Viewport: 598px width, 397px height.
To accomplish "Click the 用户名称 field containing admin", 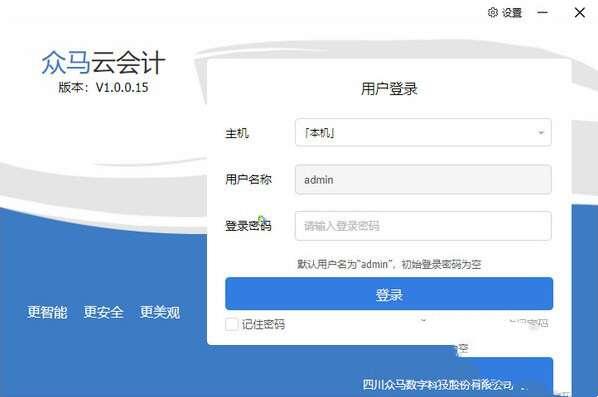I will [x=423, y=180].
